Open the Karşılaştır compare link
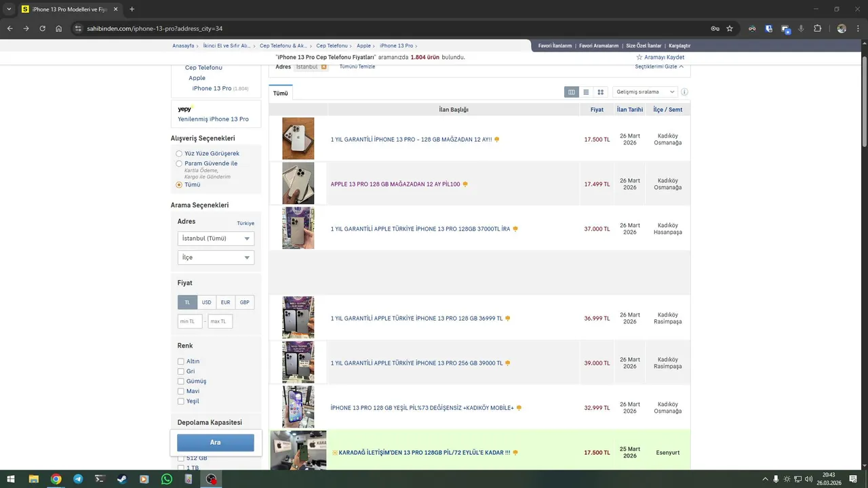This screenshot has width=868, height=488. (679, 46)
